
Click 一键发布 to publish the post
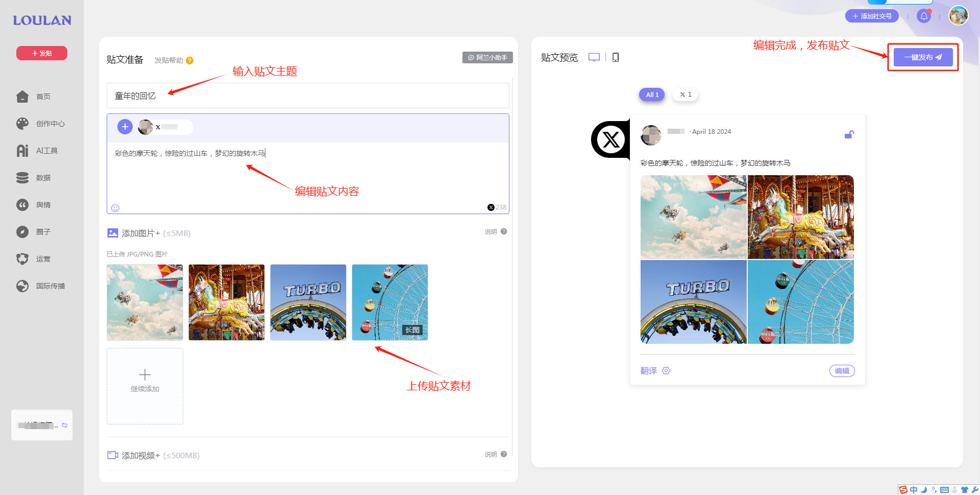923,57
